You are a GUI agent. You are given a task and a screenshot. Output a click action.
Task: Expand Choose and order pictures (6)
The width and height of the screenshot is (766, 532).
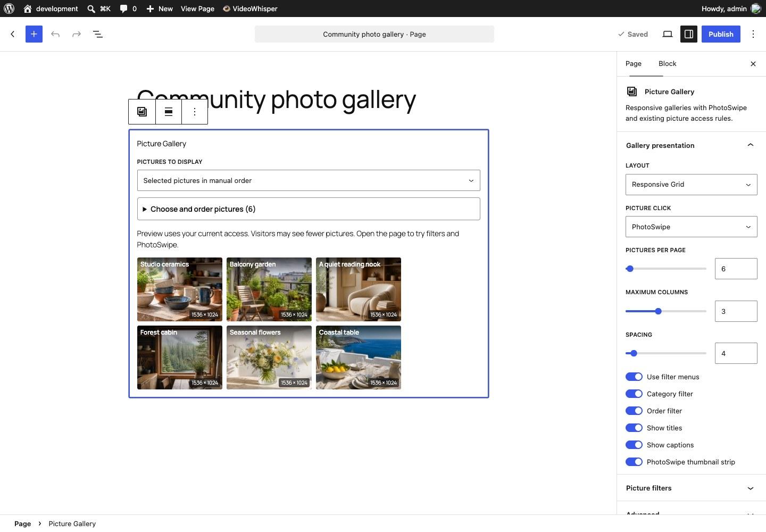(x=309, y=209)
